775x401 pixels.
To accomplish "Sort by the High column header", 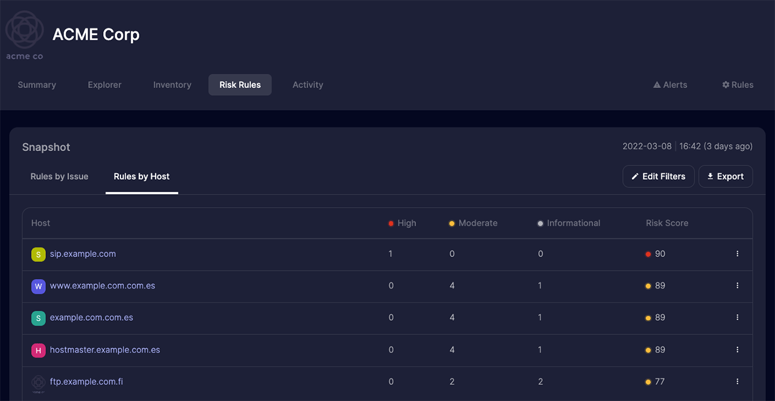I will (x=402, y=223).
